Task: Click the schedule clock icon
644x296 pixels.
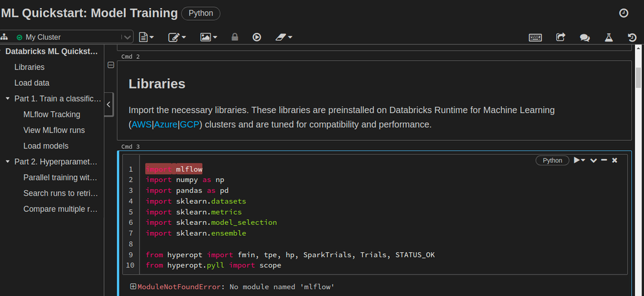Action: (623, 13)
